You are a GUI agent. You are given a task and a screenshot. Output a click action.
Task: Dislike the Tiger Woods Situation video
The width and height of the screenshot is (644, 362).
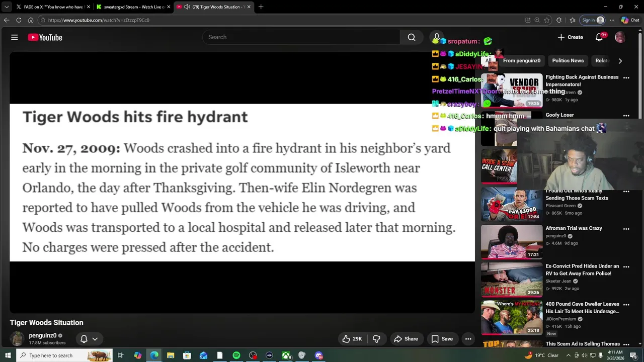coord(376,339)
